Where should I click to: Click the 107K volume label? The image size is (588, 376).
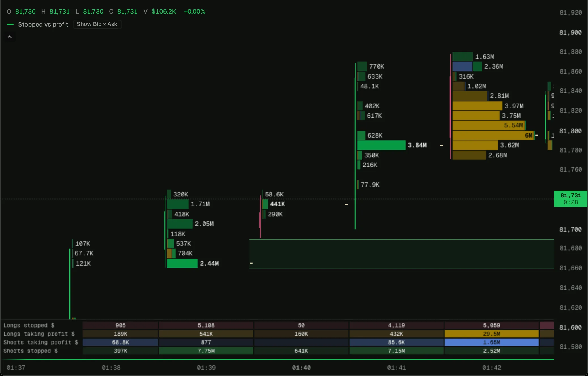83,243
